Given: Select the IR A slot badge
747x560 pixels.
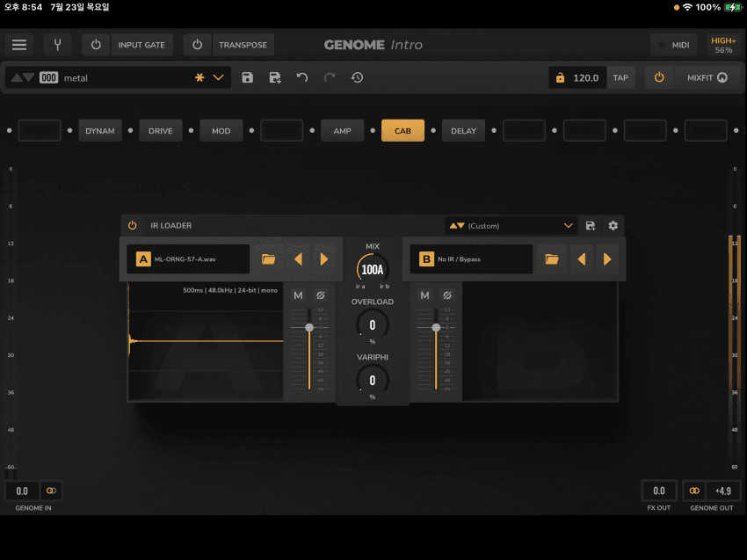Looking at the screenshot, I should (143, 259).
